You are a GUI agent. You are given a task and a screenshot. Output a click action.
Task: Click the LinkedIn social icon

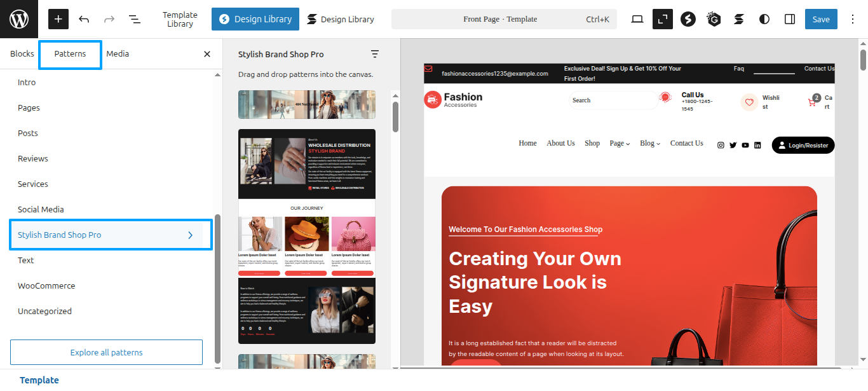(757, 146)
